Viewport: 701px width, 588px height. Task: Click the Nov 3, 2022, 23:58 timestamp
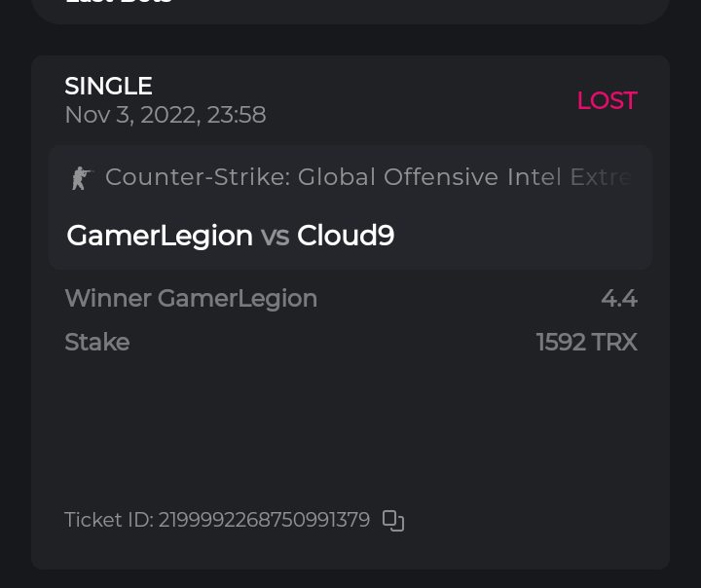pyautogui.click(x=165, y=115)
